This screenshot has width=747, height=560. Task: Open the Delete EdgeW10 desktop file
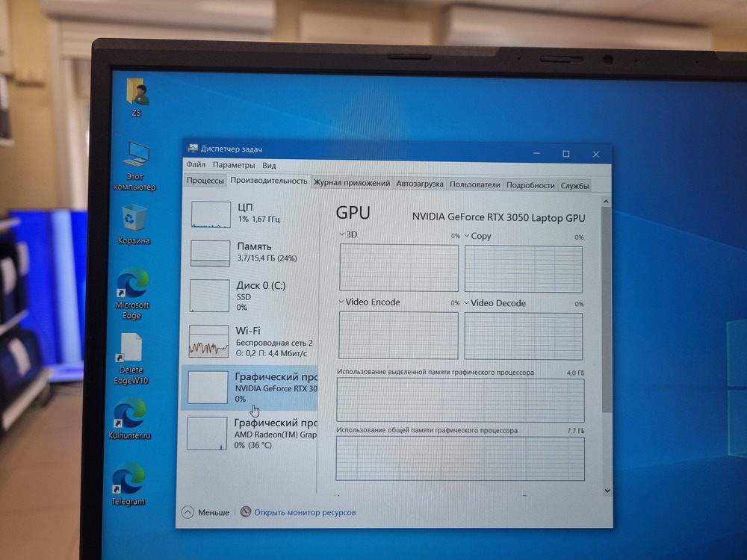[131, 358]
